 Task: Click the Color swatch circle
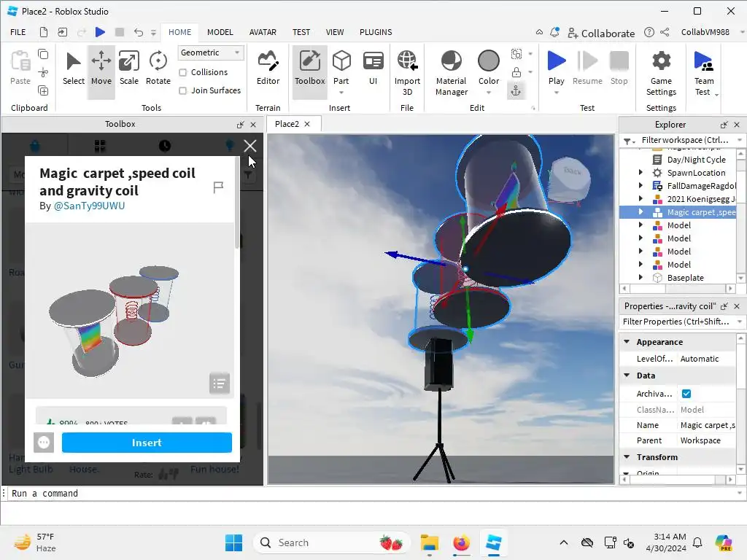coord(489,61)
